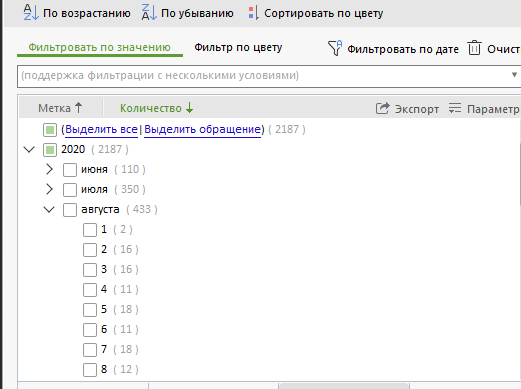Click the 2020 year label

[x=73, y=149]
